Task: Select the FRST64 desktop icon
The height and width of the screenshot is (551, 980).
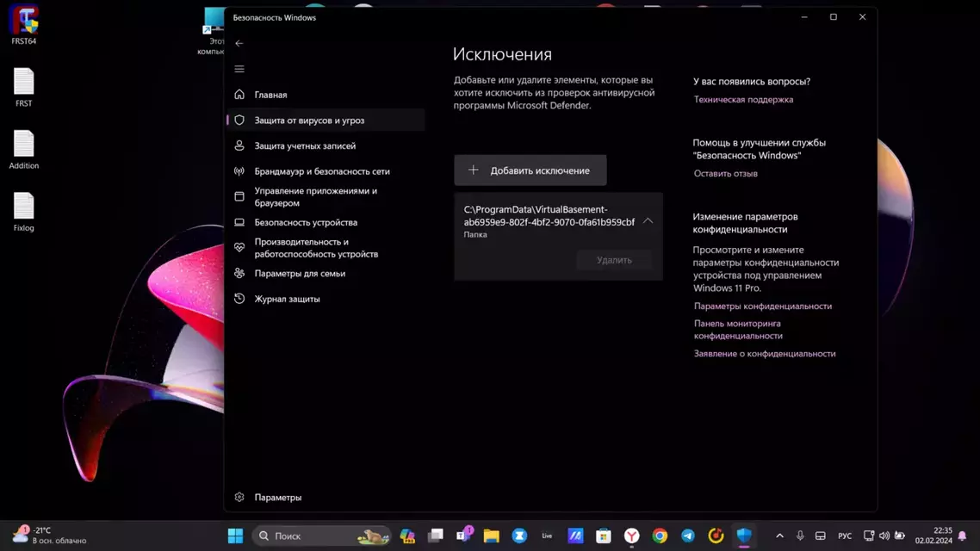Action: (24, 26)
